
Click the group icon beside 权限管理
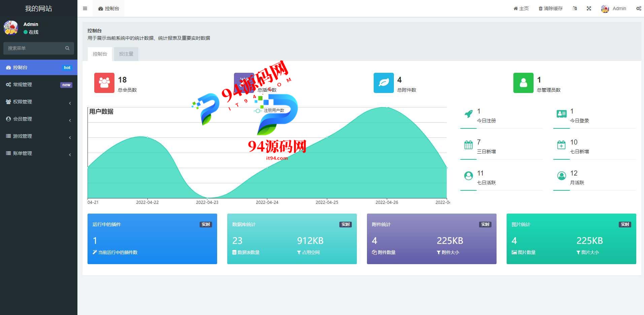click(x=8, y=102)
